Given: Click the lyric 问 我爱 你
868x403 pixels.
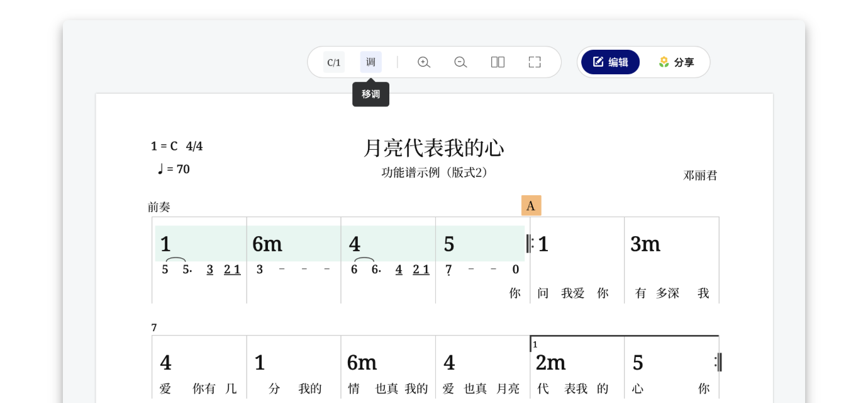Looking at the screenshot, I should coord(573,293).
